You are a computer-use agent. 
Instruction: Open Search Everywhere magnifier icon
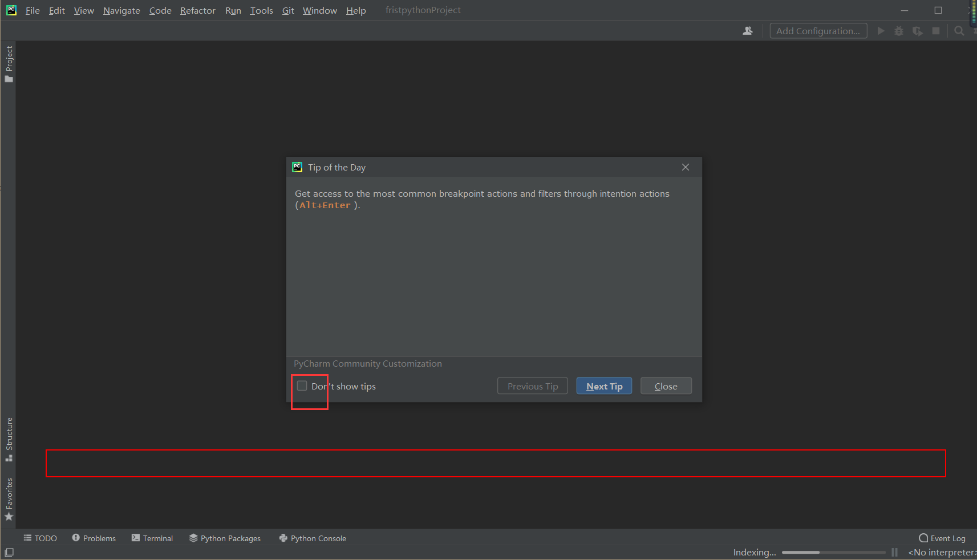click(x=959, y=31)
